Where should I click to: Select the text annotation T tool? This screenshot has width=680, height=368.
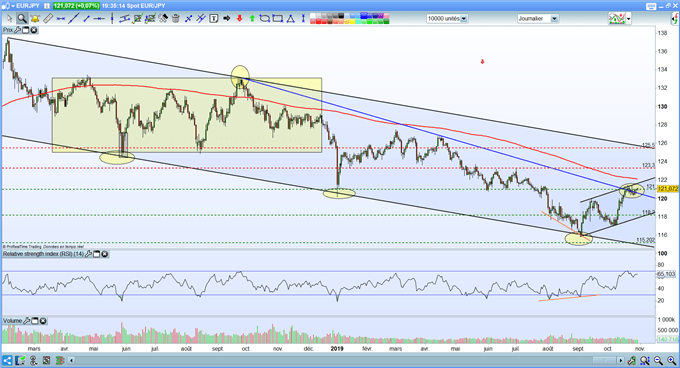tap(214, 19)
